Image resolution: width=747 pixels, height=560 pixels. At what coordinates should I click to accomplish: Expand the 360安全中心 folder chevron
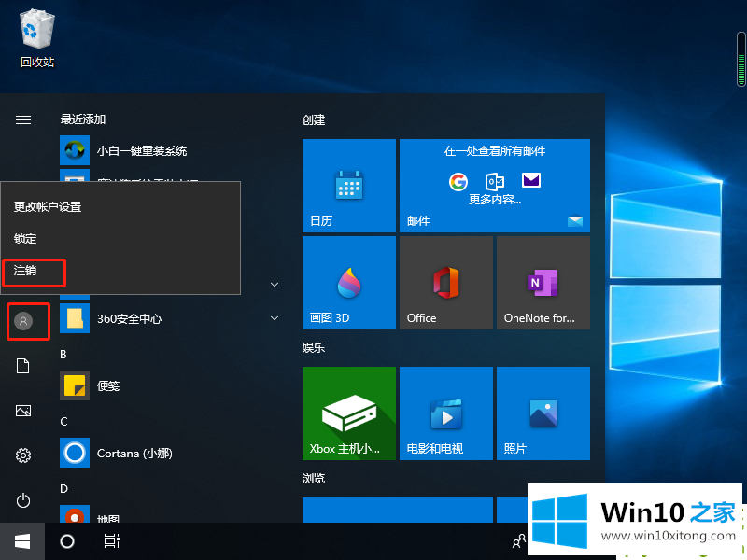pos(275,318)
